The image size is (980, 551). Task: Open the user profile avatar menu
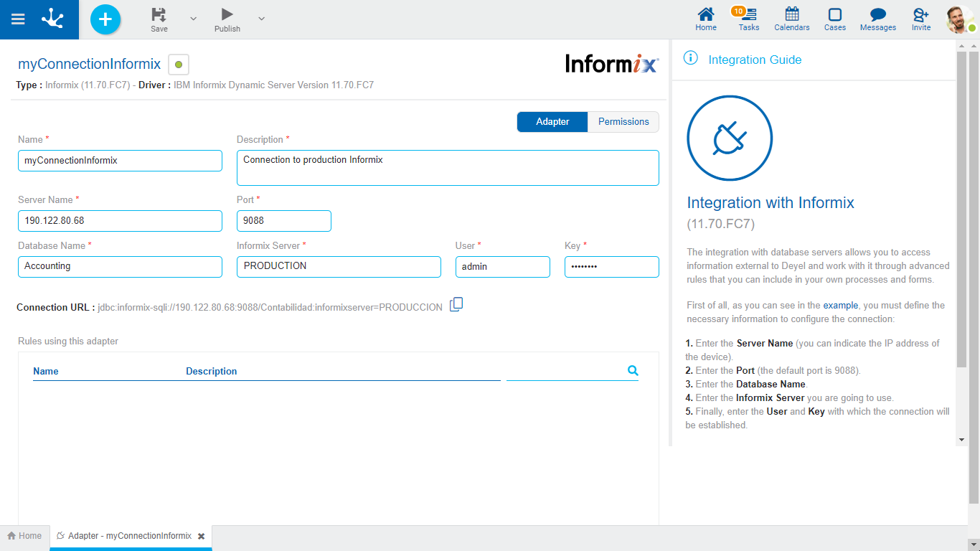pyautogui.click(x=959, y=19)
